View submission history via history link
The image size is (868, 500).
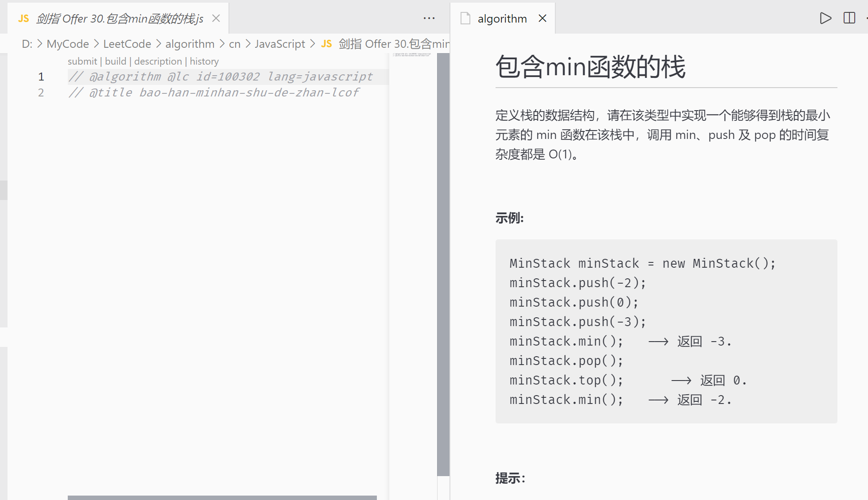tap(204, 61)
